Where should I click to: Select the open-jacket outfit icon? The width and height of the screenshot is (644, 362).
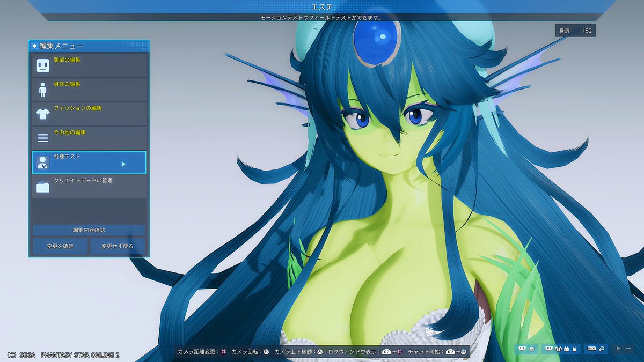558,349
